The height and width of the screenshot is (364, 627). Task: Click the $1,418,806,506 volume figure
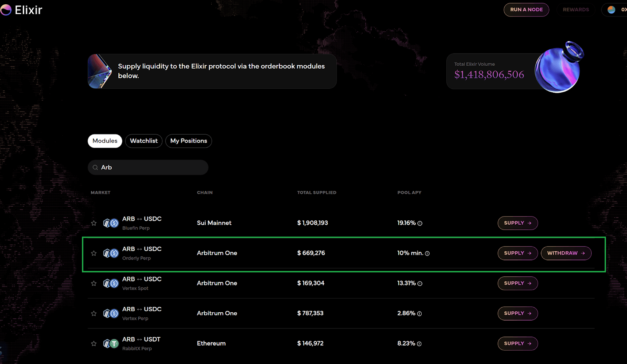[x=489, y=75]
